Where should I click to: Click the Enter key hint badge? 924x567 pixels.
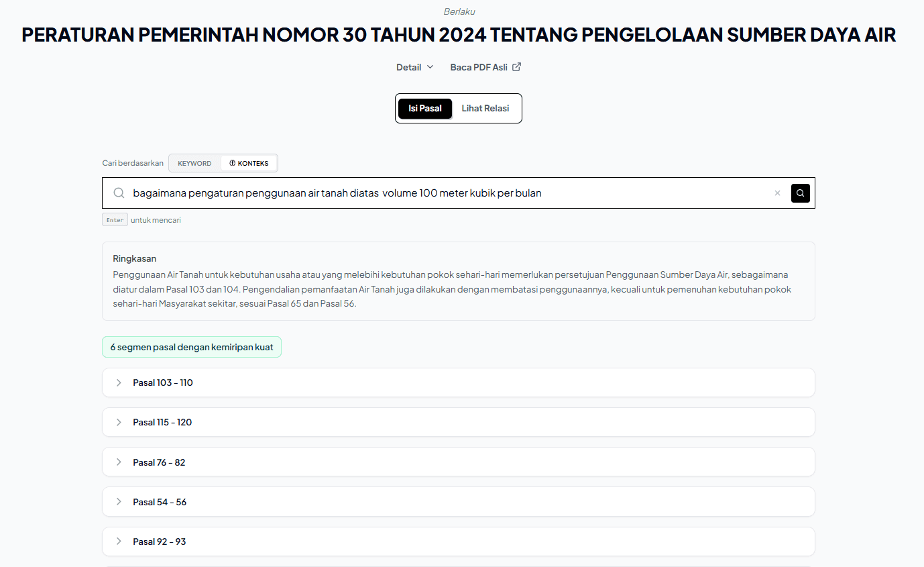[114, 219]
